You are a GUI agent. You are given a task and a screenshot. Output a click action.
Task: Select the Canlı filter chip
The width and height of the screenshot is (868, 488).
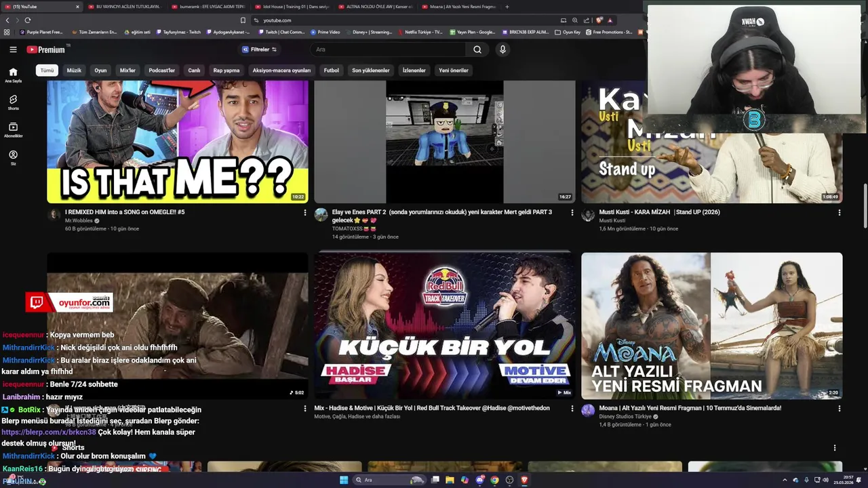click(194, 70)
